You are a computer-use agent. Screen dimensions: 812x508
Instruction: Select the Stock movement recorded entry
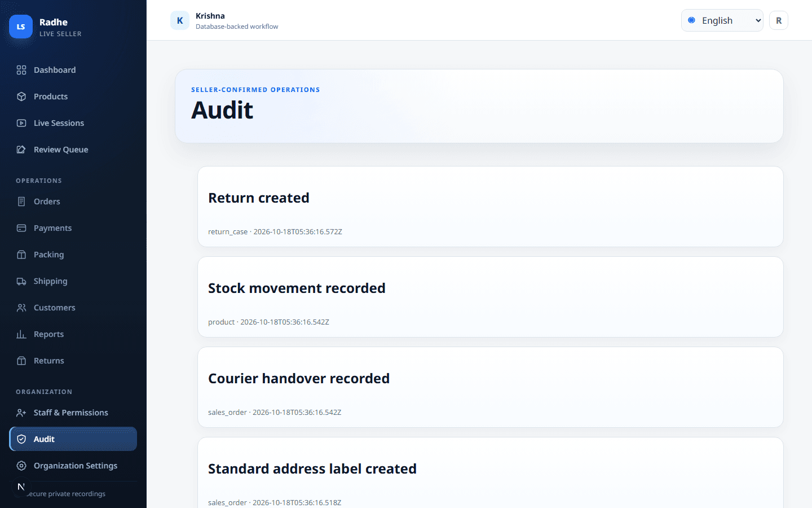tap(491, 297)
